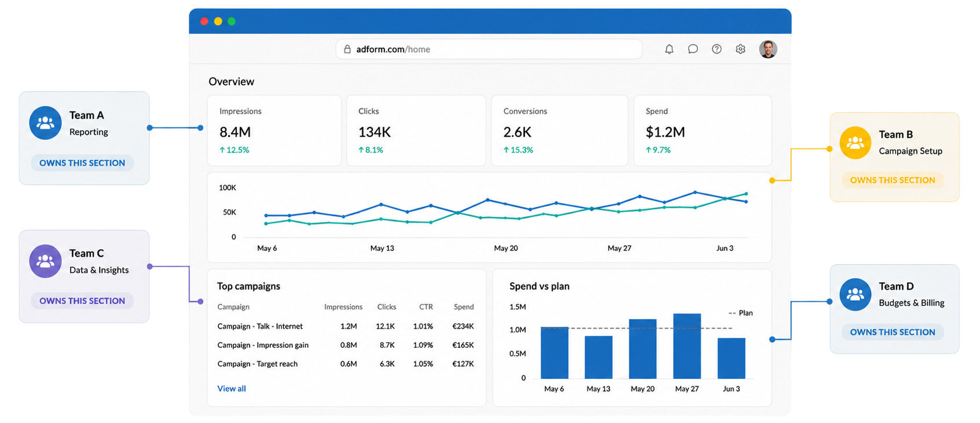
Task: Click Team B's OWNS THIS SECTION badge
Action: click(x=893, y=180)
